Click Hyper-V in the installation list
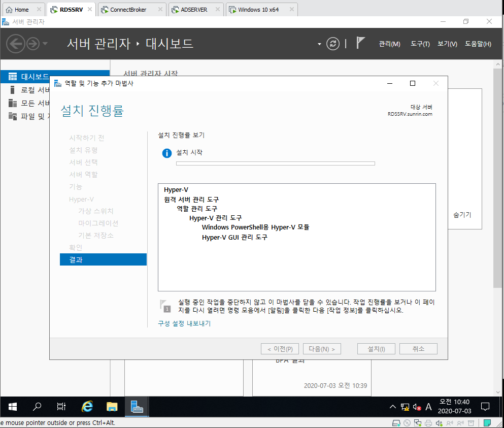The width and height of the screenshot is (504, 428). 176,190
